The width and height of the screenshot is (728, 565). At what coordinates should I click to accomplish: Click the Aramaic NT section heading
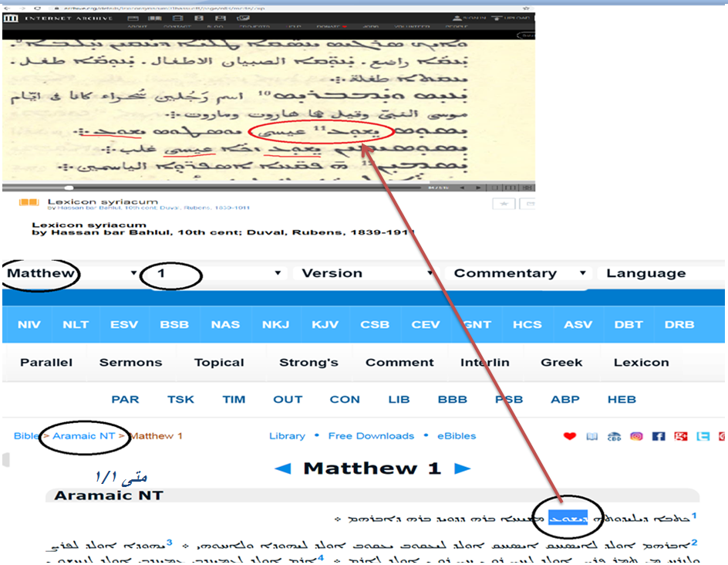109,496
